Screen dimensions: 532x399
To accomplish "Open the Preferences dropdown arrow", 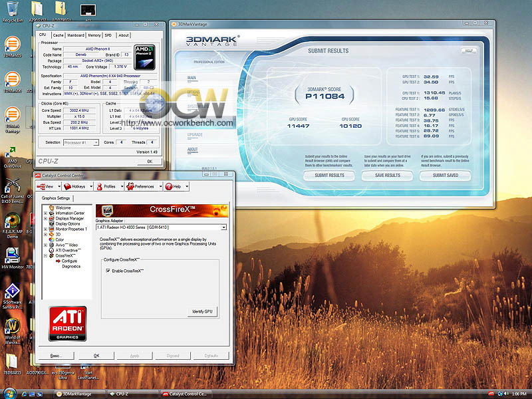I will pos(160,186).
